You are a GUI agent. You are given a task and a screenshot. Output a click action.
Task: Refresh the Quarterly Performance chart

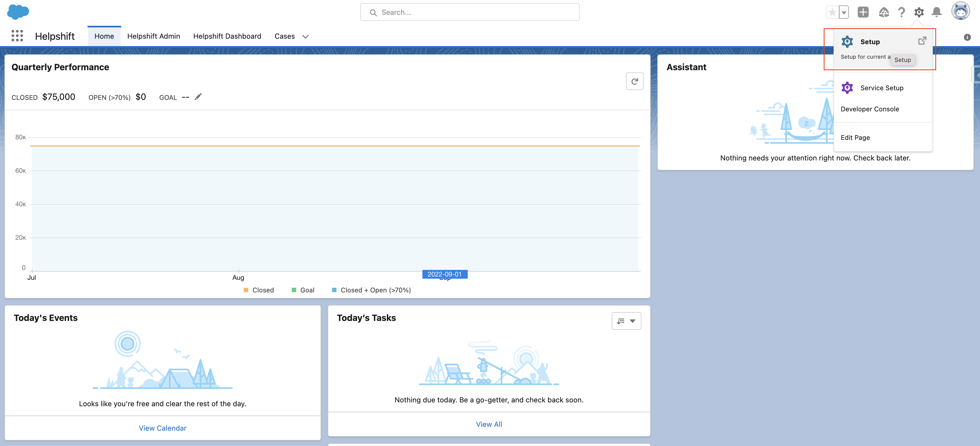(634, 81)
